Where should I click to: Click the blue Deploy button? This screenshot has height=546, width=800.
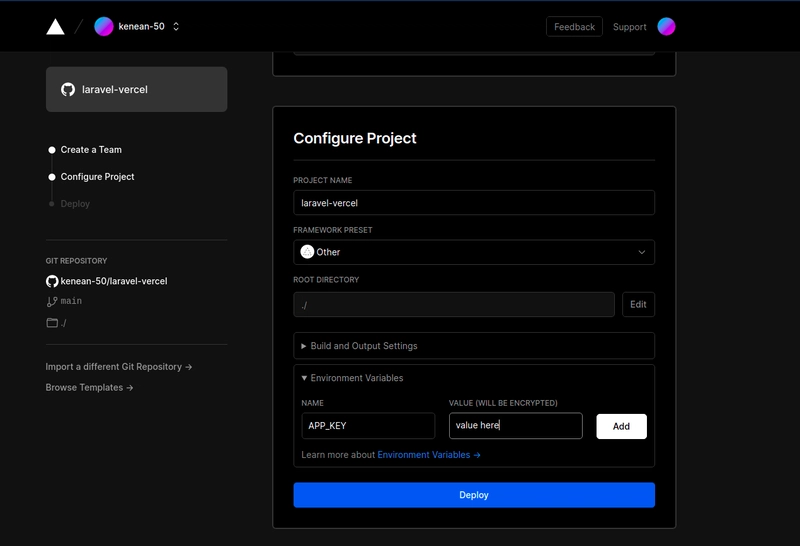[x=474, y=495]
